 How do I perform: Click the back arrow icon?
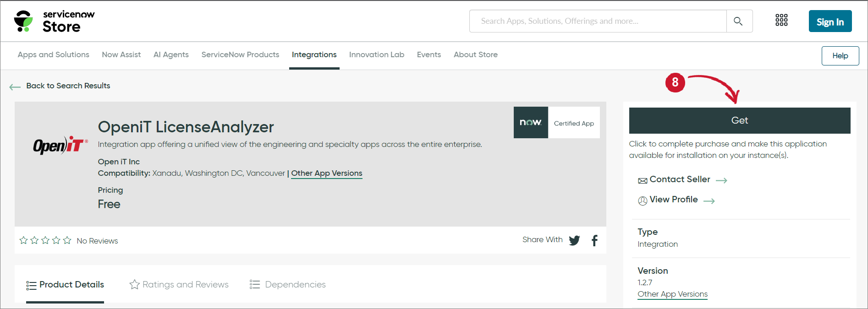click(15, 87)
